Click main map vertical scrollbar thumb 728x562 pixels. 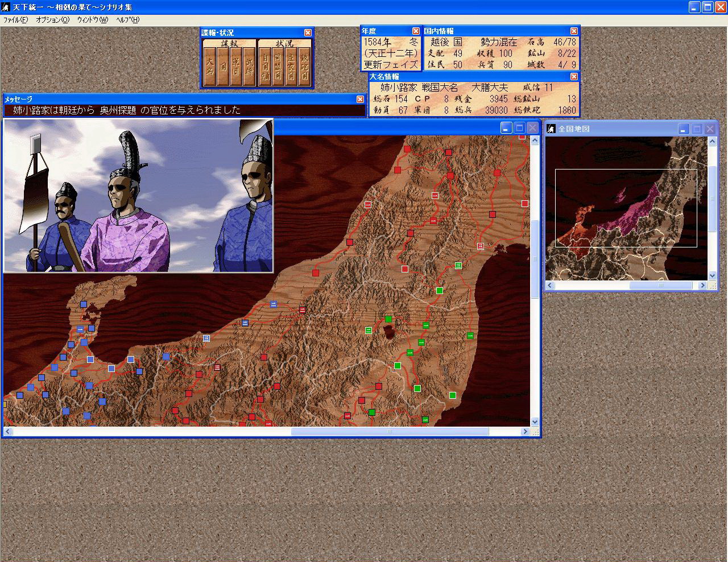pyautogui.click(x=535, y=259)
